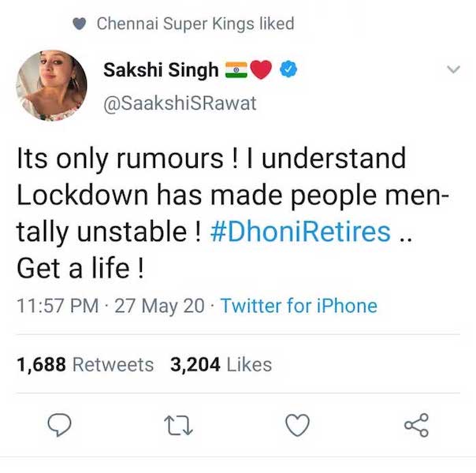Open the tweet options chevron menu
The image size is (476, 473).
[x=453, y=71]
